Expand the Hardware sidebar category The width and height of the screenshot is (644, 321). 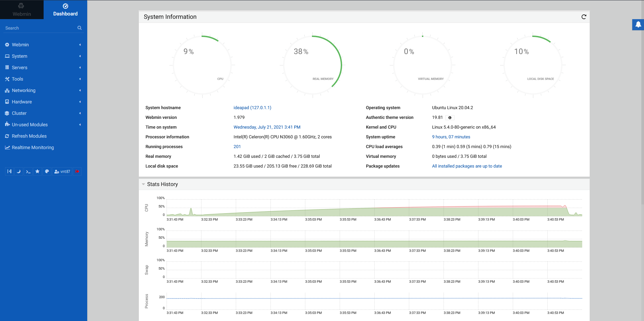click(44, 102)
